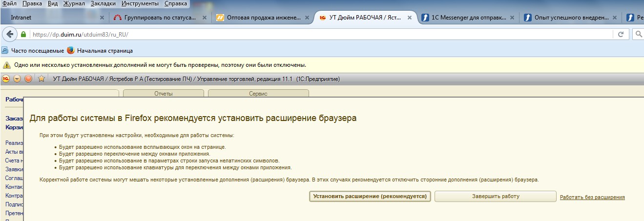Switch to Опыт успешного внедрен tab
This screenshot has height=221, width=644.
[x=570, y=18]
